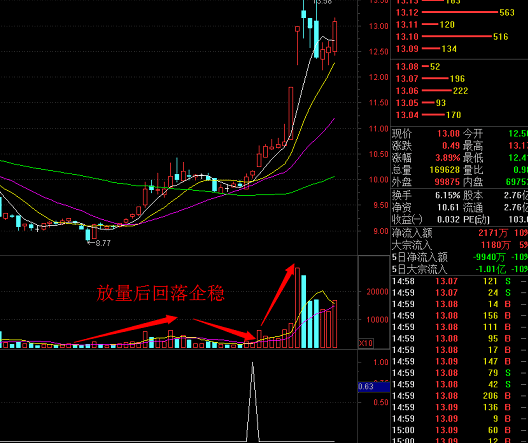Select the 15:00 tick with volume 60

pos(460,430)
